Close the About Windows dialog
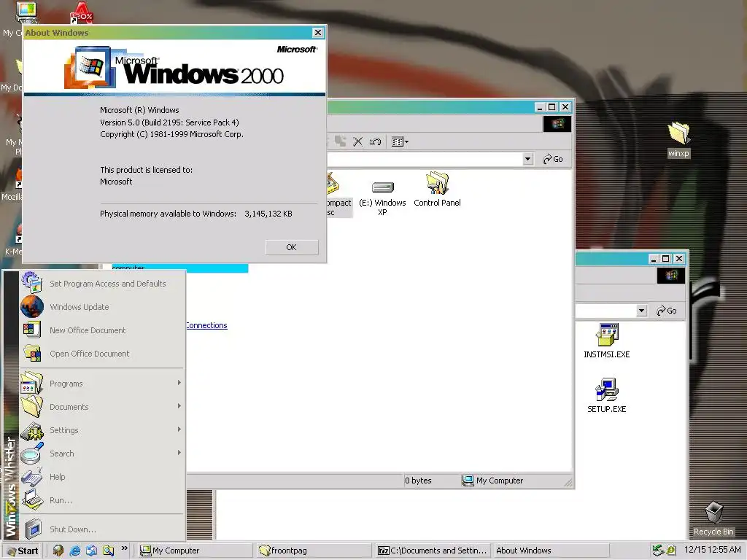Image resolution: width=747 pixels, height=560 pixels. tap(318, 32)
